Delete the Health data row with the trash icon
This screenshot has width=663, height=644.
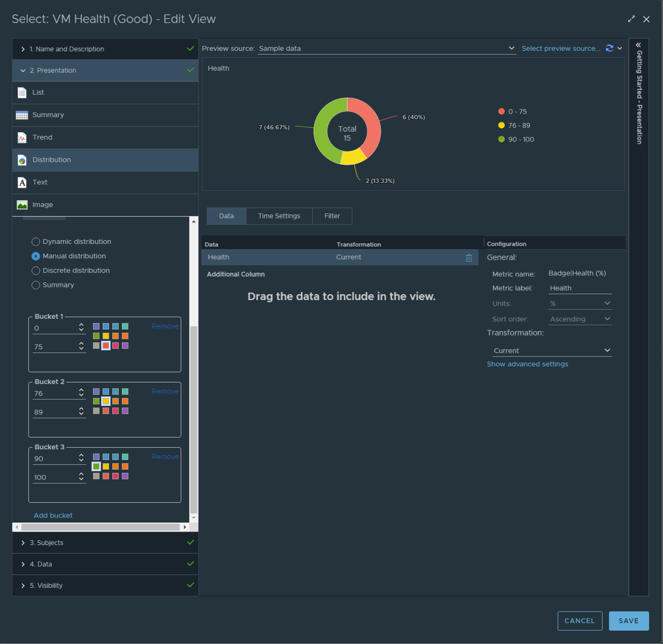click(x=468, y=258)
